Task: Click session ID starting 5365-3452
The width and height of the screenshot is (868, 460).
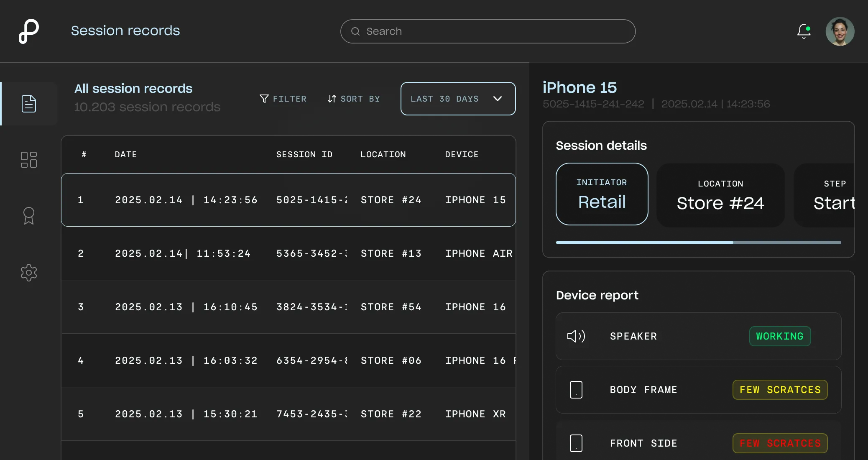Action: pyautogui.click(x=312, y=253)
